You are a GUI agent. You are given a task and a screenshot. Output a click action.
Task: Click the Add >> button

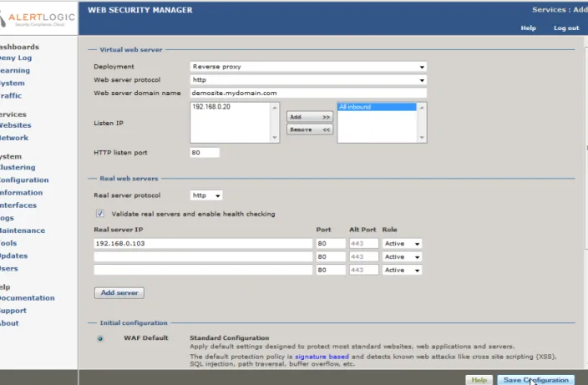[310, 117]
